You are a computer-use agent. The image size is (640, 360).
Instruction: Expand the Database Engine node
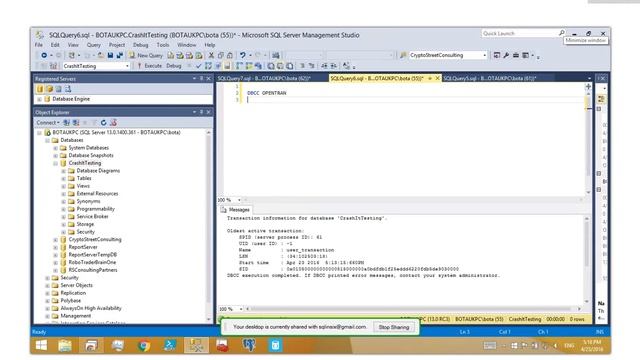(x=40, y=99)
